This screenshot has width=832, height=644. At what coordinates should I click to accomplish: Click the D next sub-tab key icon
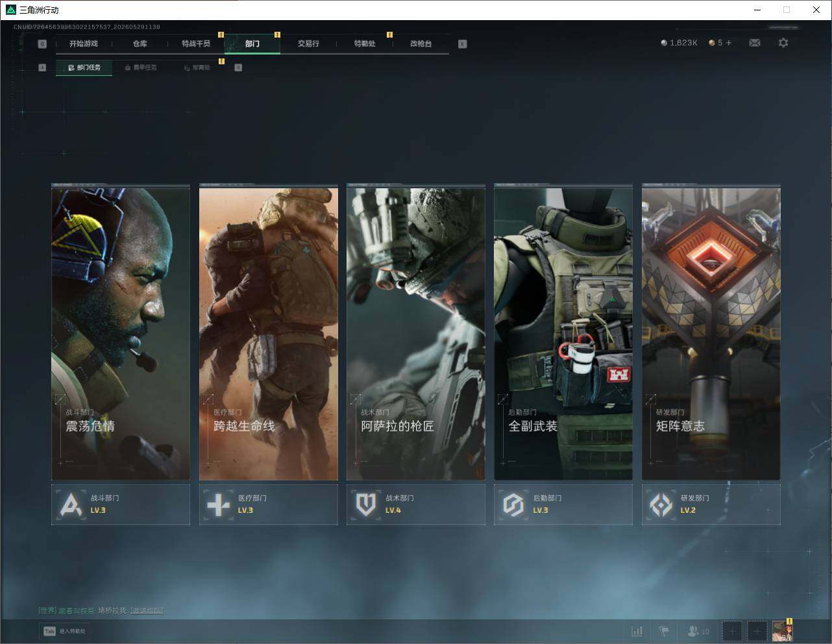pyautogui.click(x=238, y=68)
